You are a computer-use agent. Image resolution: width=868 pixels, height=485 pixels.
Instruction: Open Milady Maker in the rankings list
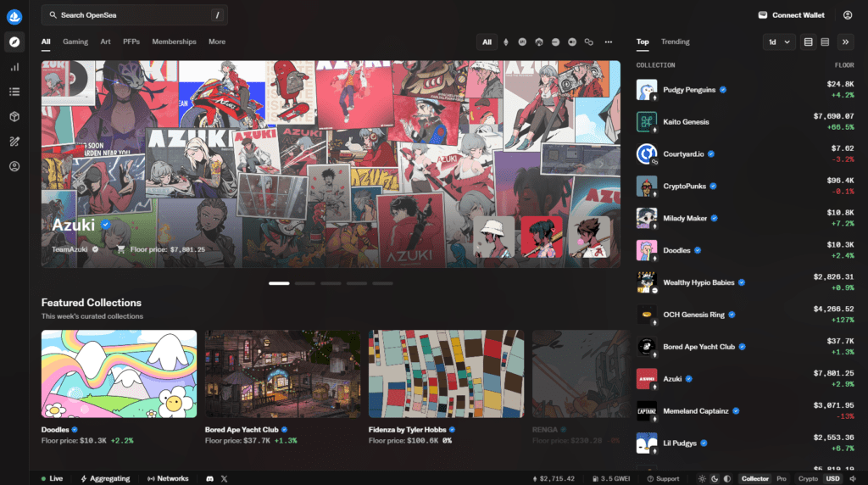click(x=745, y=218)
